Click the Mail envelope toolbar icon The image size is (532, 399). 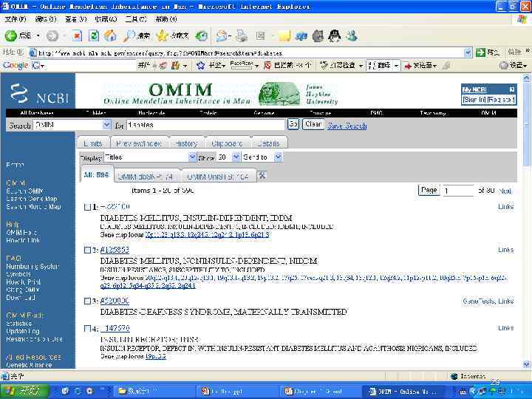(221, 35)
